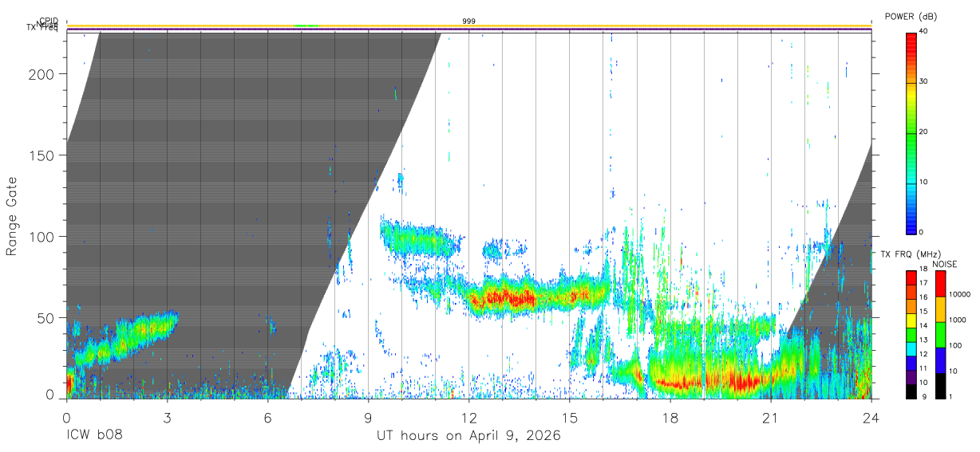Click the '3' tick label on UT hours axis
980x452 pixels.
(x=167, y=418)
